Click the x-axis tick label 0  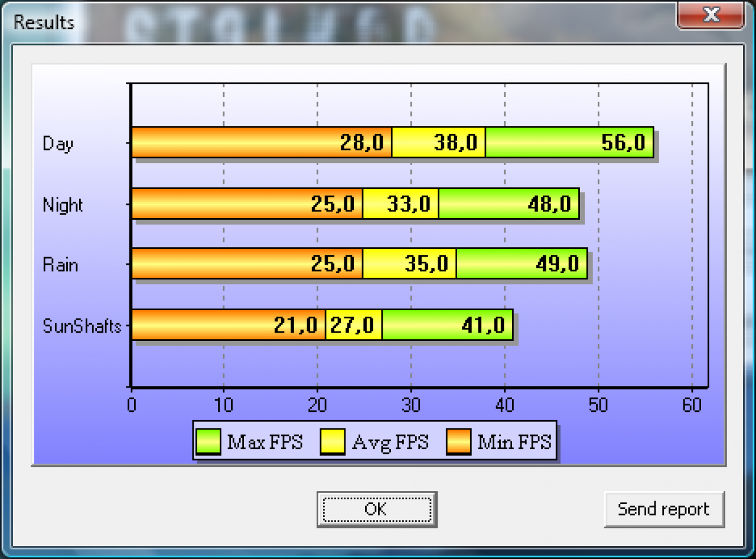pyautogui.click(x=131, y=405)
